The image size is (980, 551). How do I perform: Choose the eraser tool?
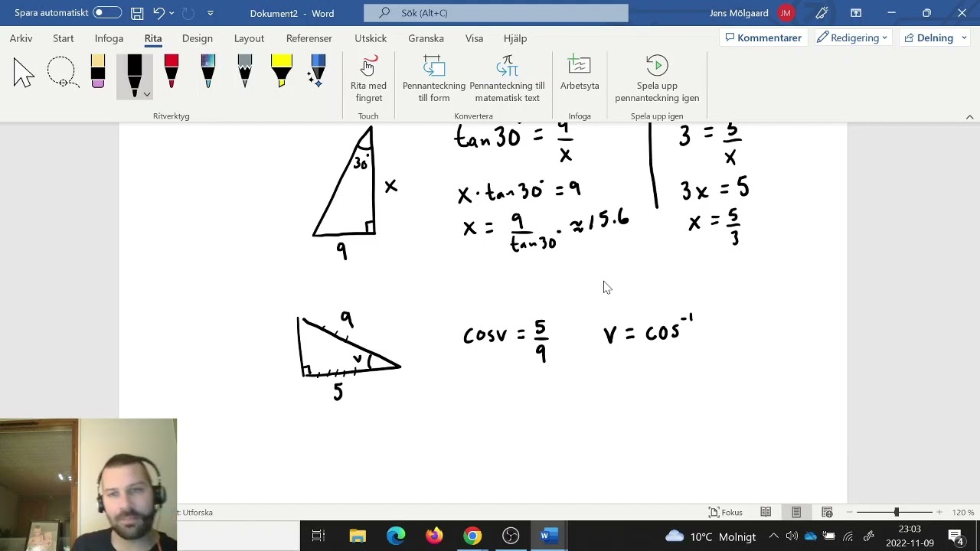click(98, 72)
